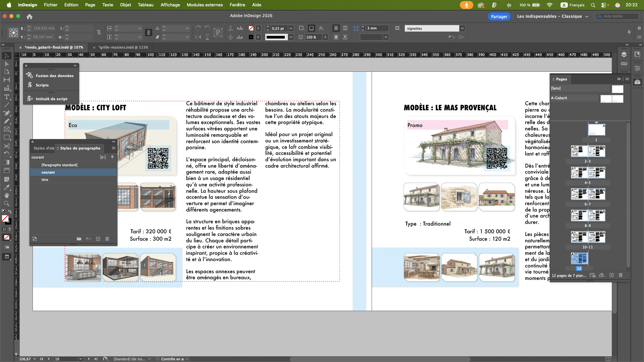This screenshot has width=644, height=362.
Task: Expand the stroke weight 0,25 pt dropdown
Action: (x=291, y=28)
